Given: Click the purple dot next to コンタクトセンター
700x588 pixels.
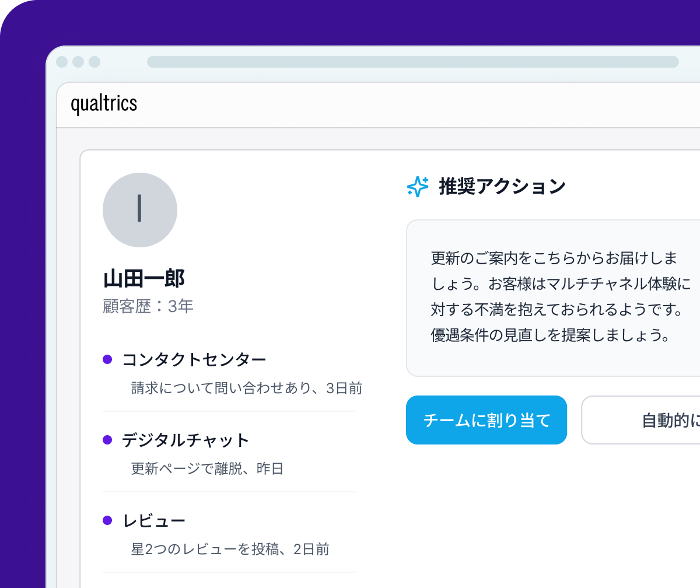Looking at the screenshot, I should (107, 359).
